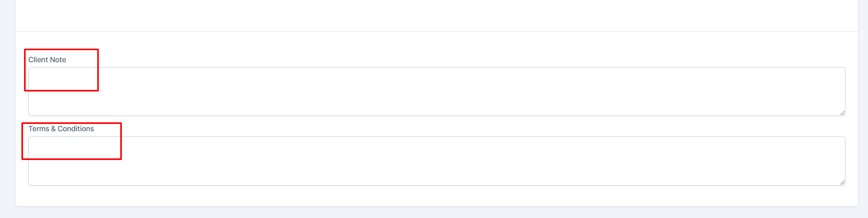Click the ampersand in Terms & Conditions label
Viewport: 868px width, 218px height.
click(x=53, y=129)
